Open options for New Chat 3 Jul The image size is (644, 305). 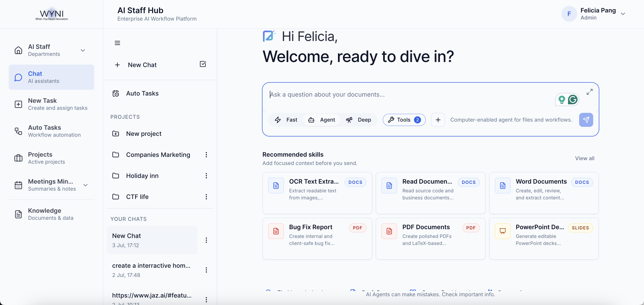point(206,240)
